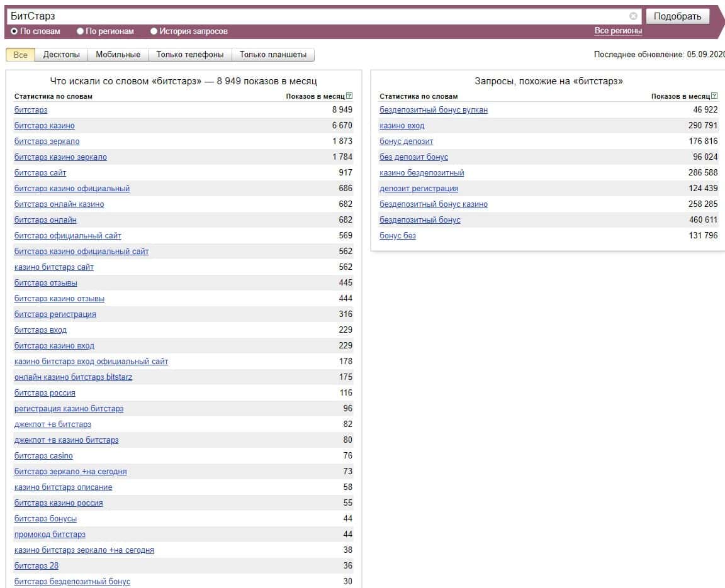This screenshot has height=588, width=725.
Task: Click help icon in right table header
Action: coord(714,96)
